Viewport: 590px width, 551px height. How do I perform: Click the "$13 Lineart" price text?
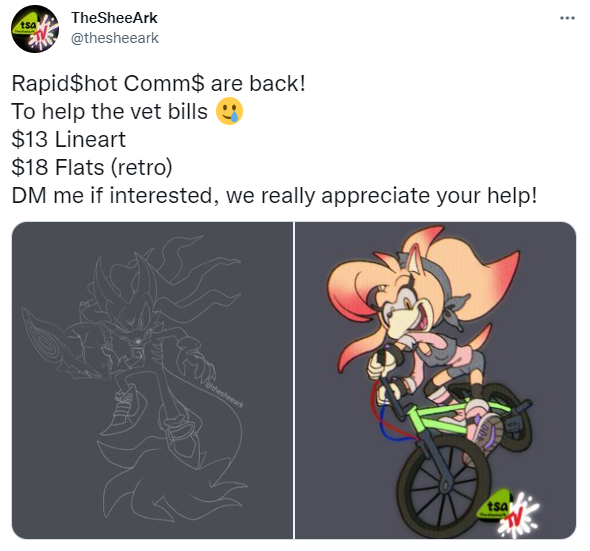coord(68,139)
